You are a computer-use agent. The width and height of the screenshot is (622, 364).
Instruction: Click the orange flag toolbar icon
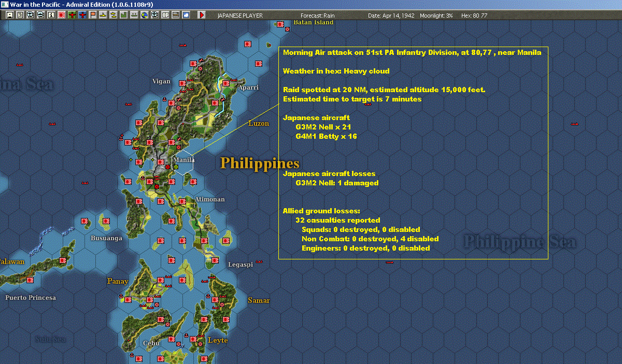pyautogui.click(x=93, y=15)
